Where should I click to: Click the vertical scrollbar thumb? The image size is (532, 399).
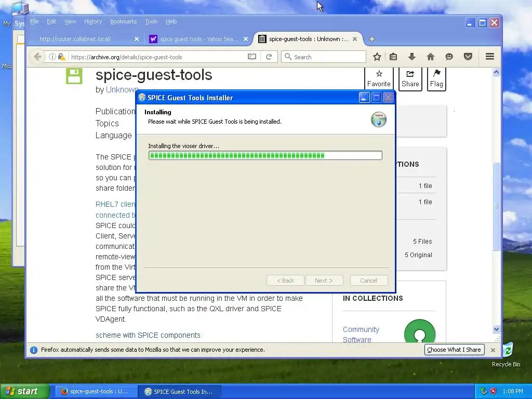pyautogui.click(x=496, y=206)
